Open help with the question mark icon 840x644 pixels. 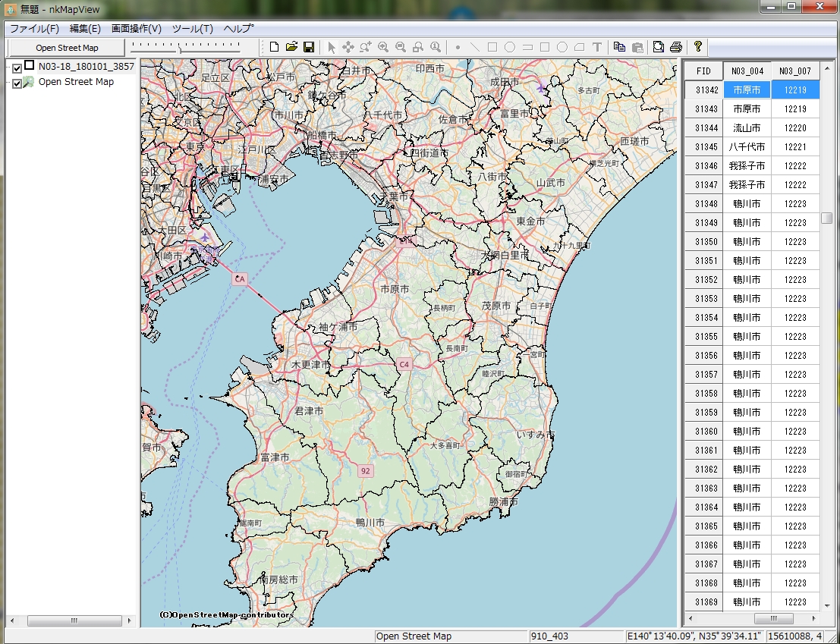[x=697, y=47]
